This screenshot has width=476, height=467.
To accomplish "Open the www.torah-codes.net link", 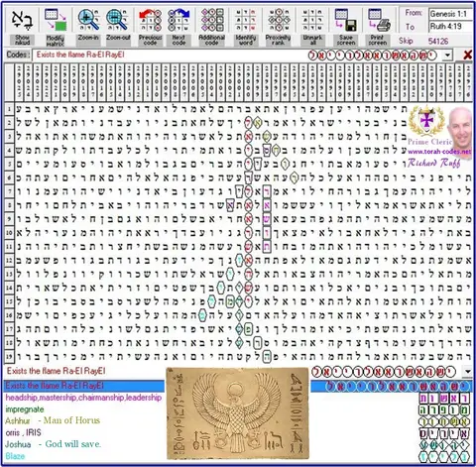I will 439,152.
